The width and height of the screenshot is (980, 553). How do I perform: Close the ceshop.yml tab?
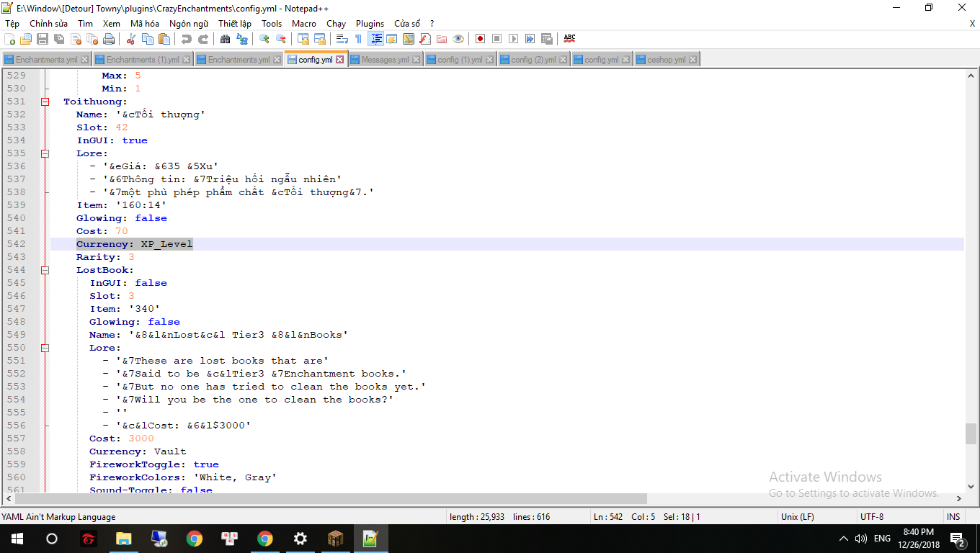pyautogui.click(x=693, y=60)
